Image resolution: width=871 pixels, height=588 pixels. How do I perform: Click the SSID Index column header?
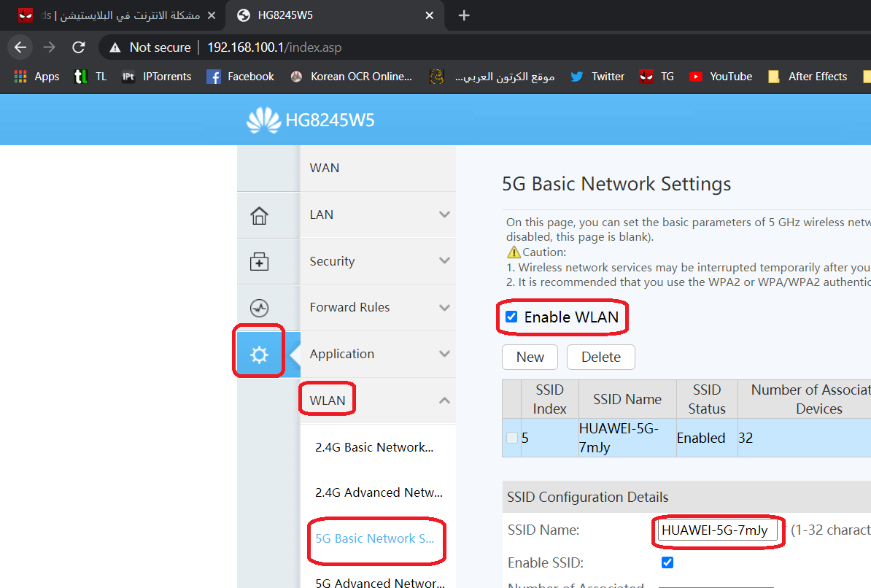pos(549,399)
